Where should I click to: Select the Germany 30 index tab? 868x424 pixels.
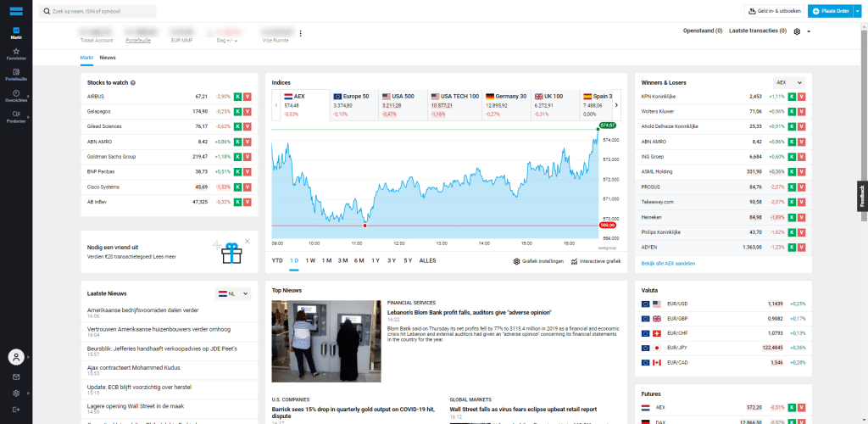pyautogui.click(x=507, y=104)
